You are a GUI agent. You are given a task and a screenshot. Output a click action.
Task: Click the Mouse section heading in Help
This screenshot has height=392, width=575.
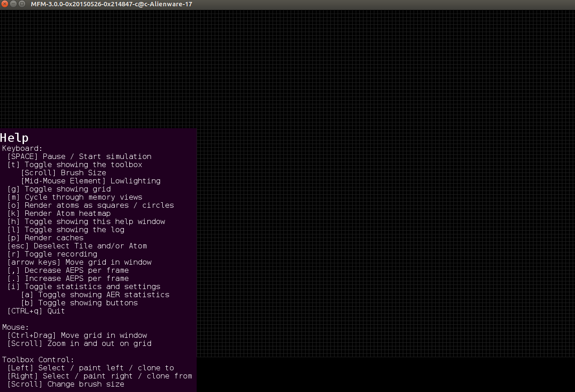click(15, 327)
